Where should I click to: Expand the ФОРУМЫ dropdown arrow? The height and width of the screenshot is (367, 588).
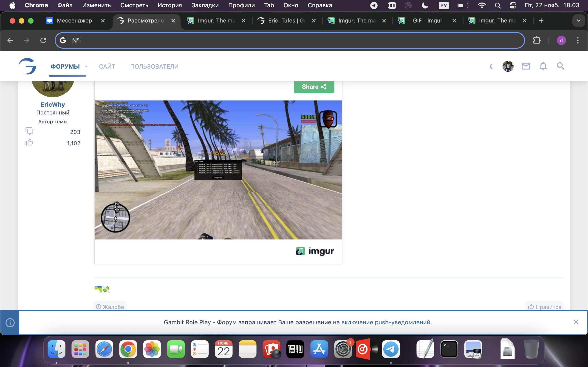point(86,66)
